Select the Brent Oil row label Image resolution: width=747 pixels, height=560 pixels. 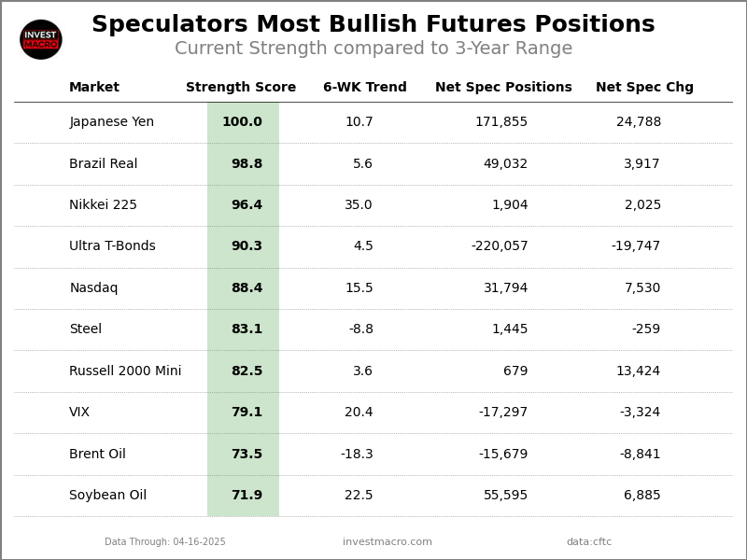97,455
